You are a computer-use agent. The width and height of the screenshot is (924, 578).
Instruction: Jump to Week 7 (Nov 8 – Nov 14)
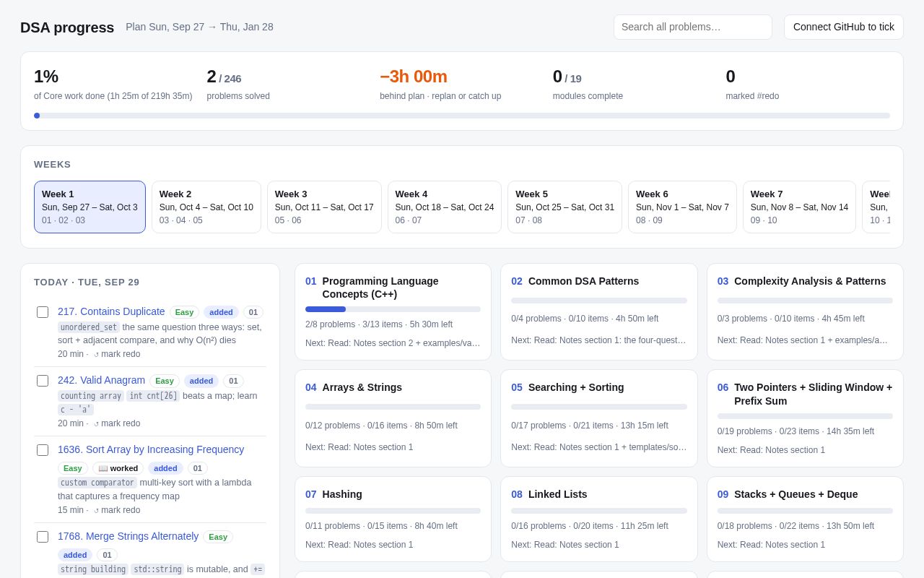[799, 207]
